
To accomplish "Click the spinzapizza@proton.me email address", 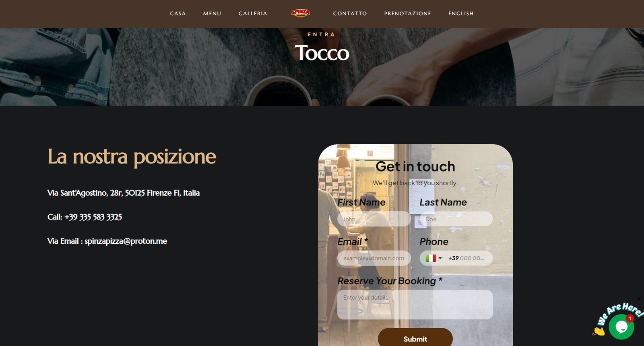I will [x=126, y=241].
